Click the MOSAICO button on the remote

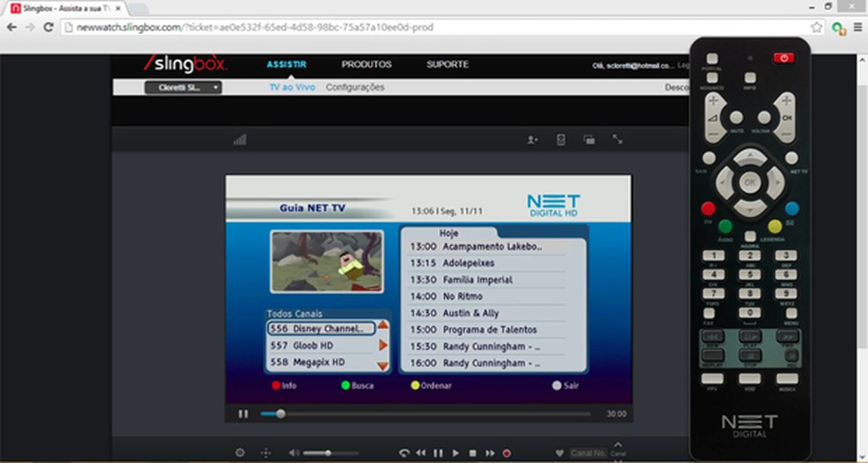coord(713,78)
